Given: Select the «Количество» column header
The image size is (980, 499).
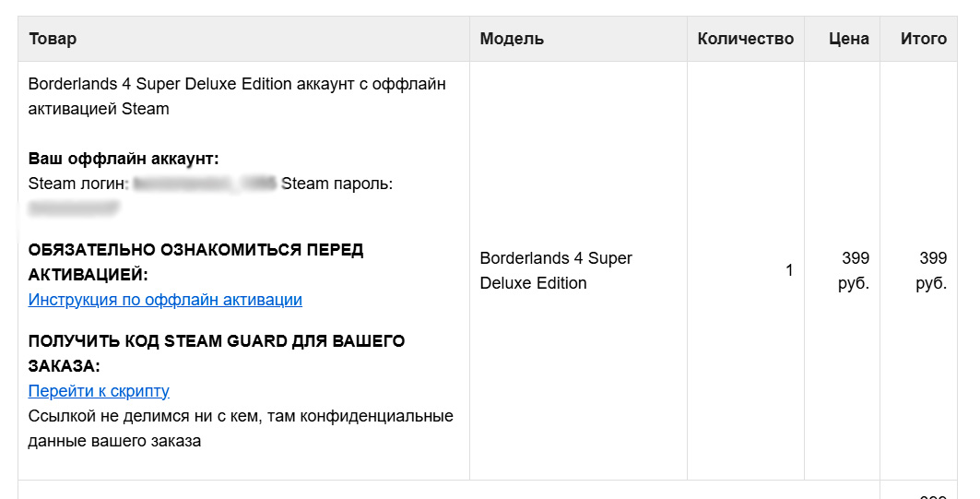Looking at the screenshot, I should [745, 39].
